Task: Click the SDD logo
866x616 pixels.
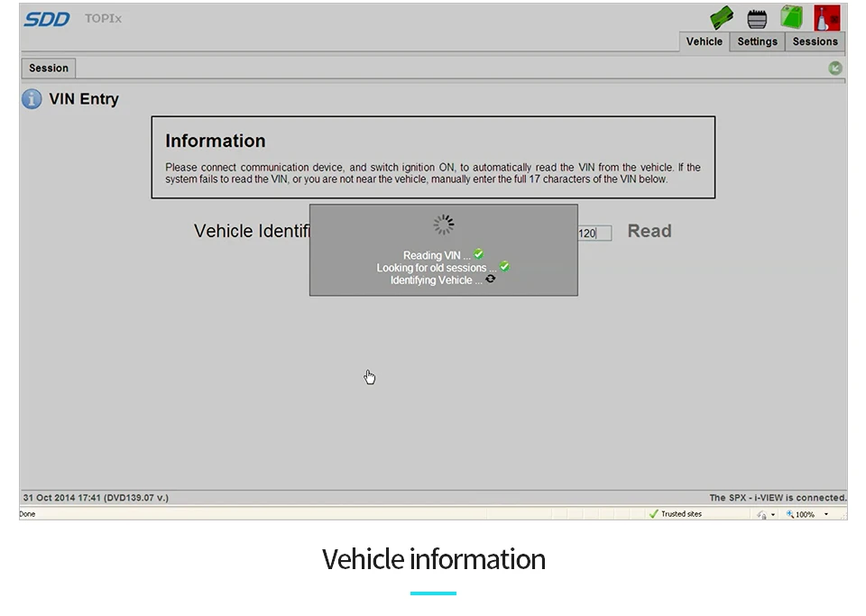Action: (x=46, y=19)
